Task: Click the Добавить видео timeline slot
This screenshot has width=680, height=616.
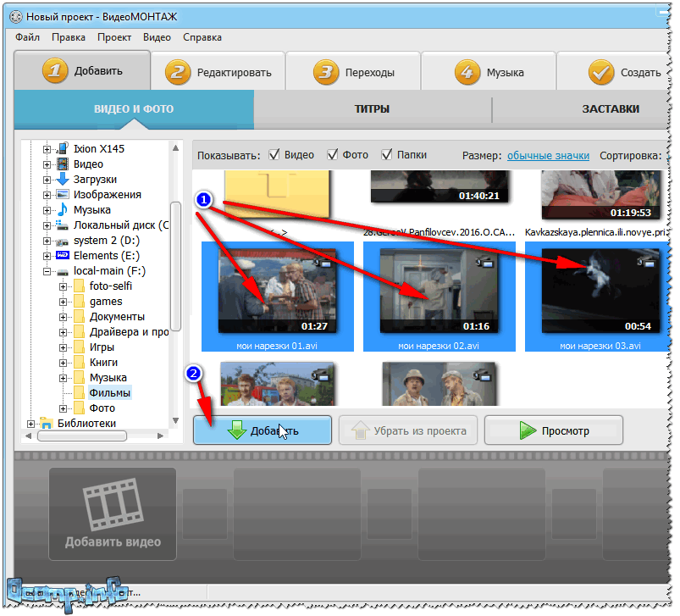Action: click(x=113, y=513)
